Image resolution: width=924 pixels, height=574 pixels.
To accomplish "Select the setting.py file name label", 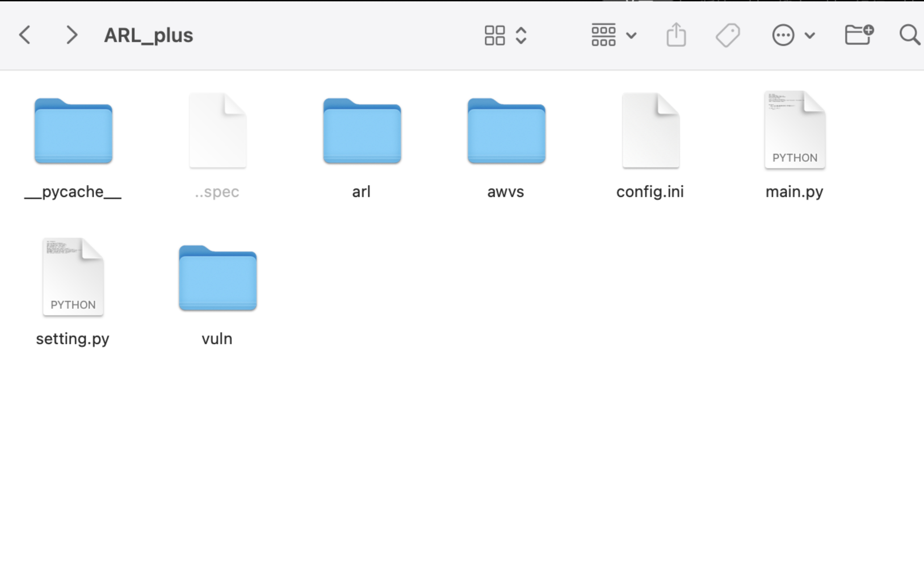I will click(x=73, y=339).
